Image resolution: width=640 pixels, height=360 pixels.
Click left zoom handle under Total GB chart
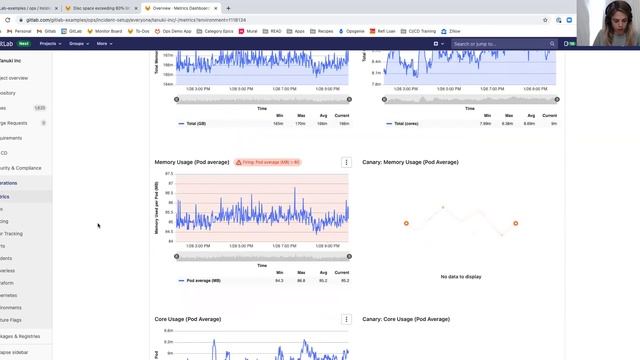[x=176, y=99]
